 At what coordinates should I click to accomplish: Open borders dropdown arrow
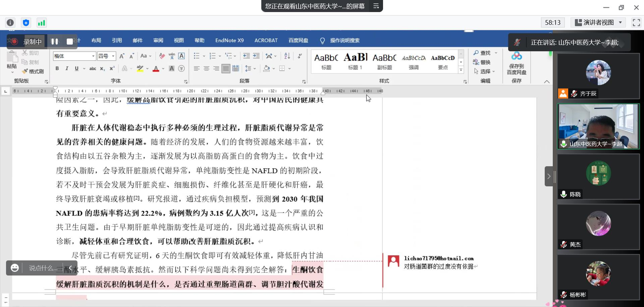point(289,68)
